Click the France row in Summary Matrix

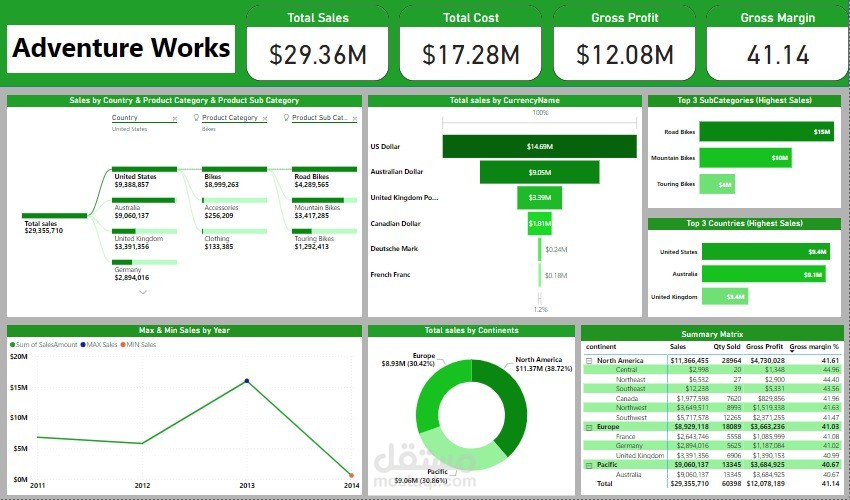pos(712,437)
